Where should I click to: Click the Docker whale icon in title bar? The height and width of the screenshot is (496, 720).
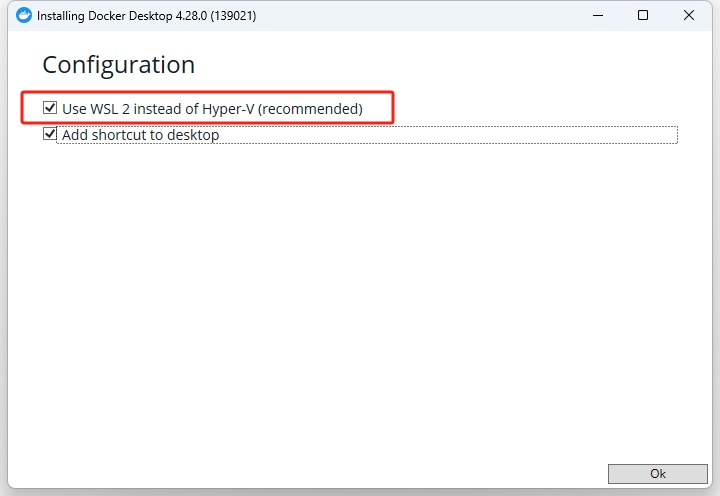pos(24,16)
